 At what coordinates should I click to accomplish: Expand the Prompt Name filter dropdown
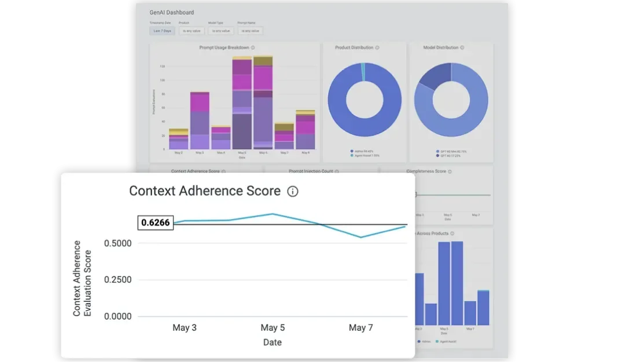[x=250, y=31]
